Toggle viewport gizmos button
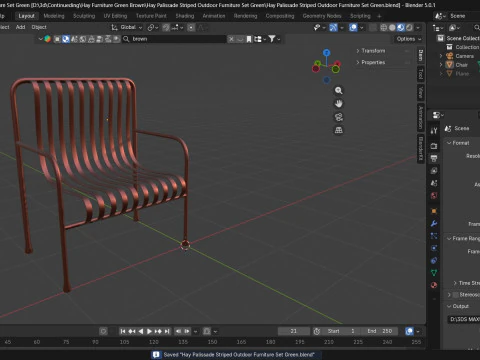The image size is (480, 360). point(333,28)
